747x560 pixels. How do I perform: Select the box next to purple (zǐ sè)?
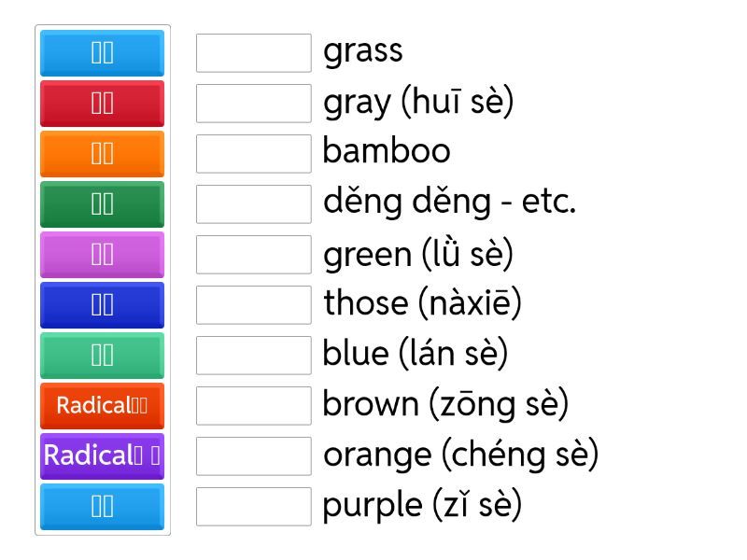[x=253, y=506]
